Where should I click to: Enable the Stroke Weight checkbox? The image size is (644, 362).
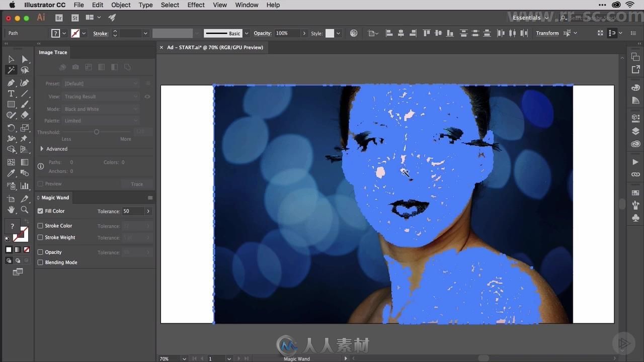[x=40, y=237]
